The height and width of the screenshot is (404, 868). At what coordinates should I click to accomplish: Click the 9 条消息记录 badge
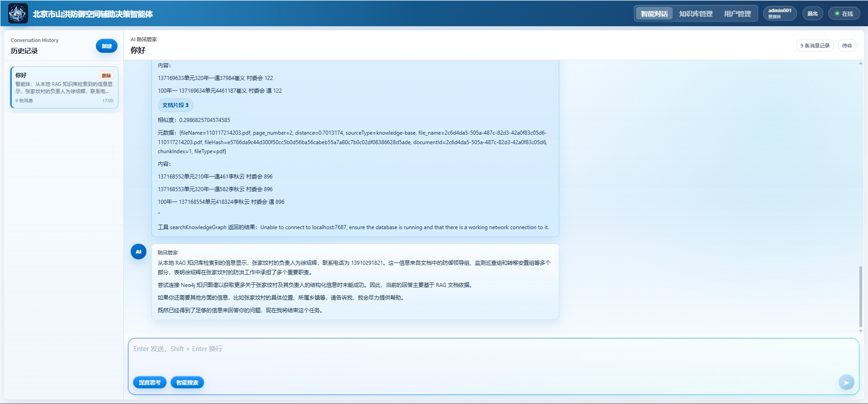[x=815, y=46]
